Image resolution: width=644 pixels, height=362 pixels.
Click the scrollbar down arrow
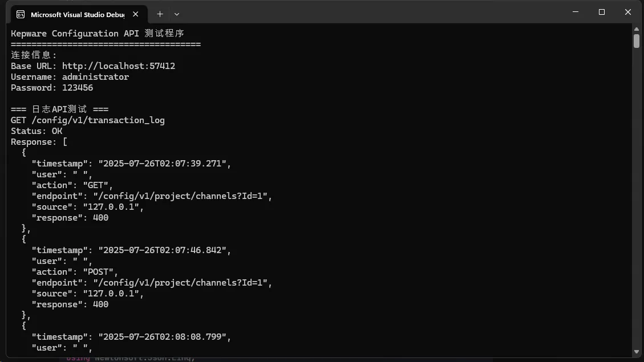pyautogui.click(x=636, y=352)
